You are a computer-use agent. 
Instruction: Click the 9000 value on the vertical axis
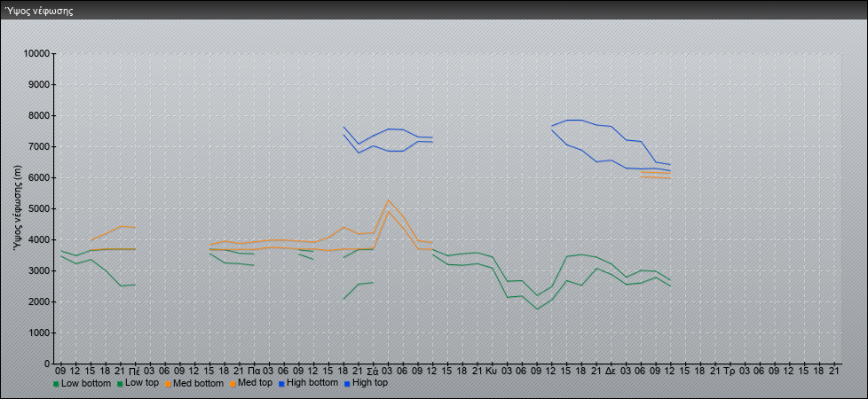[39, 84]
